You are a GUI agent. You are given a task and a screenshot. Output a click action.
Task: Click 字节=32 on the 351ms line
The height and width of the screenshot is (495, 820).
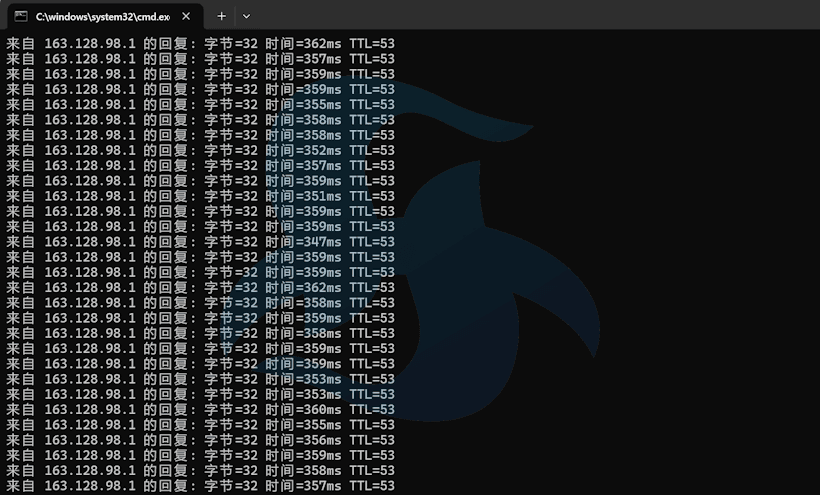231,196
